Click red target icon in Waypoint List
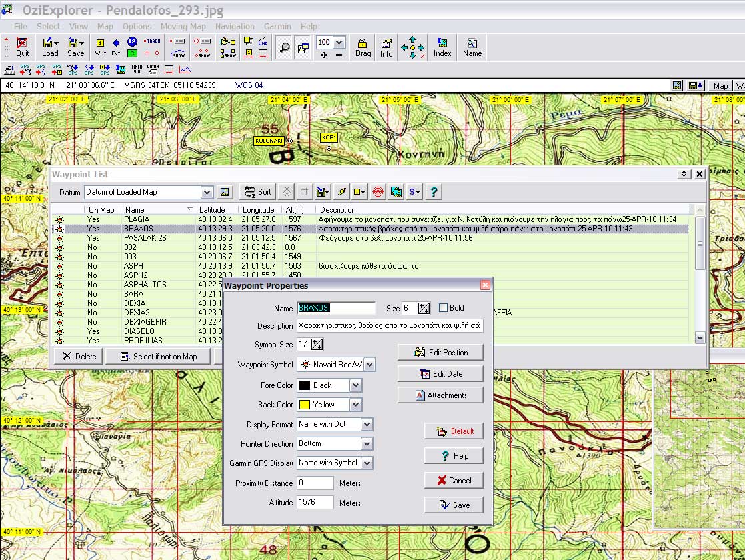745x560 pixels. [x=378, y=192]
